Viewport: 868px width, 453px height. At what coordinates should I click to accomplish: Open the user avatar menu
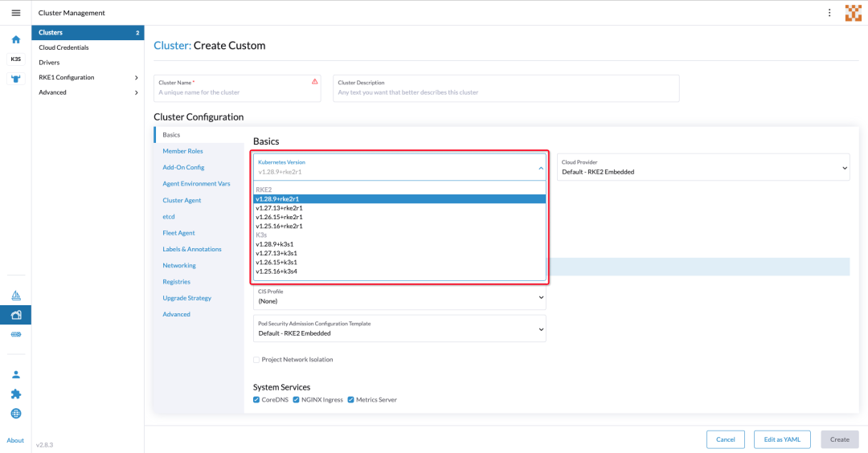853,13
